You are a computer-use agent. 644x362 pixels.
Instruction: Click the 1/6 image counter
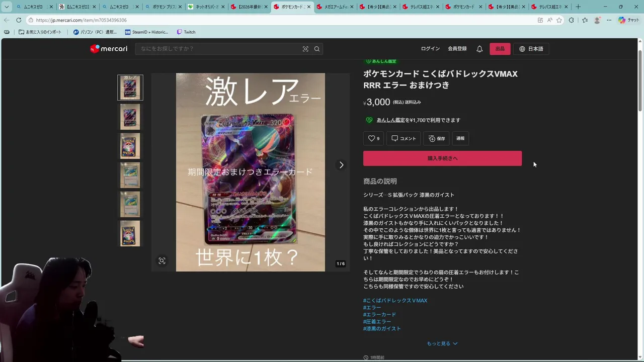click(x=341, y=264)
